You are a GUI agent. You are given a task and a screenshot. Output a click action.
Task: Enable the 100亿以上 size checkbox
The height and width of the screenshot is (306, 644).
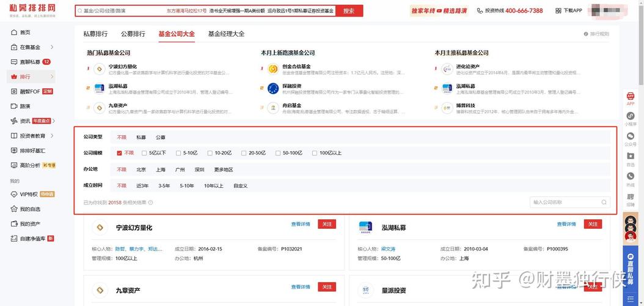click(315, 153)
